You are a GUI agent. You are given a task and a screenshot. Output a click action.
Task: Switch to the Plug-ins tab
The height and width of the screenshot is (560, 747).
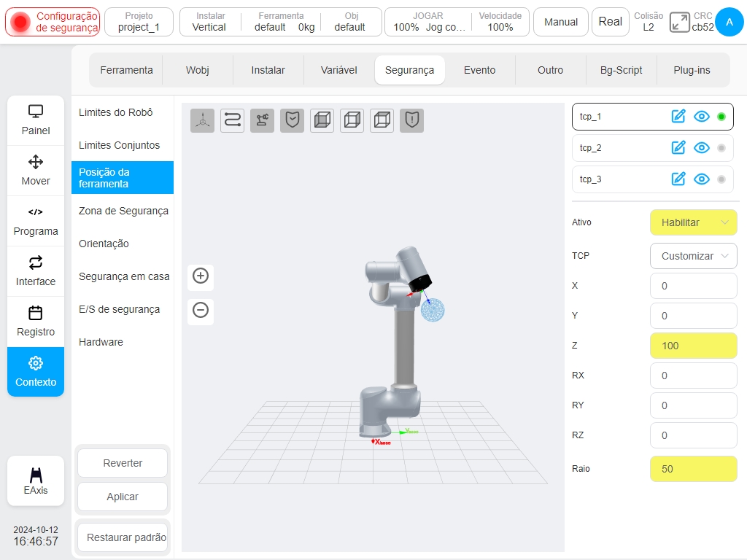point(692,70)
